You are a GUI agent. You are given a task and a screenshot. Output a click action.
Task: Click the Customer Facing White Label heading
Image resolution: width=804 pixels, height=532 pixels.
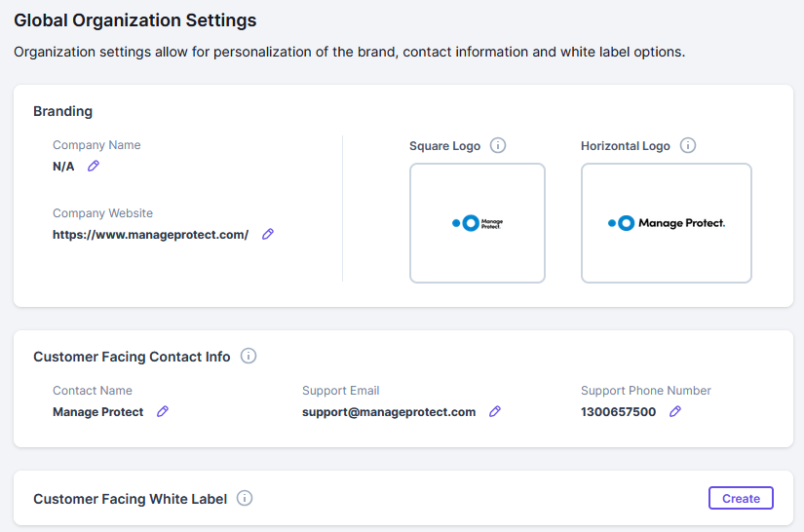[131, 499]
